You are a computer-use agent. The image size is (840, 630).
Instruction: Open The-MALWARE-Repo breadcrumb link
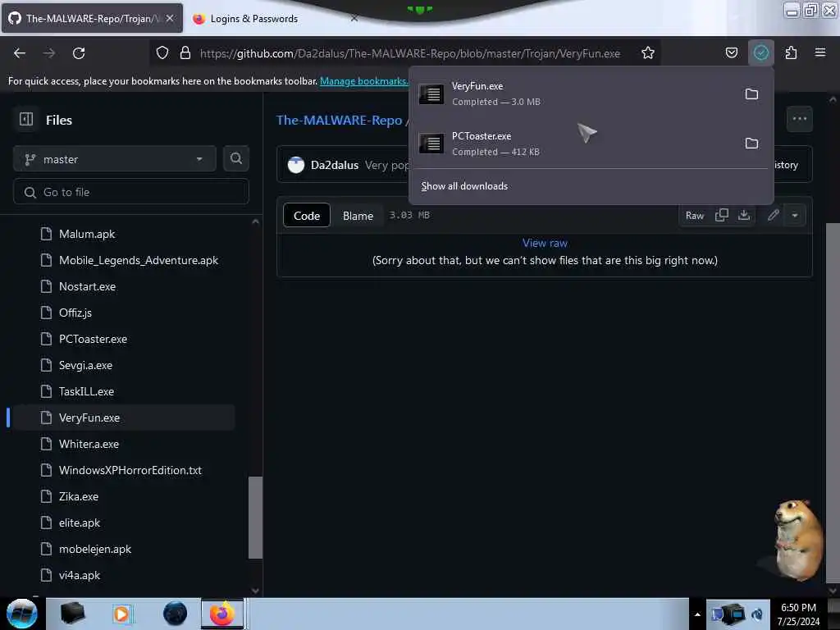click(339, 120)
